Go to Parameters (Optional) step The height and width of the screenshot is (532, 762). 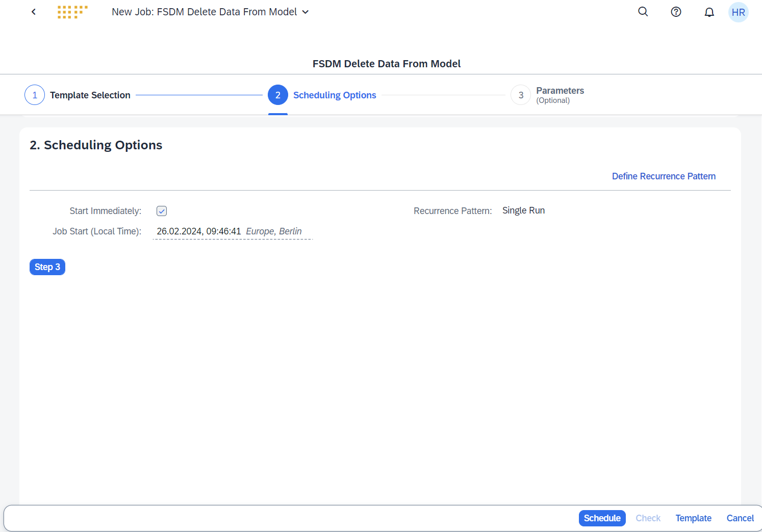point(520,95)
